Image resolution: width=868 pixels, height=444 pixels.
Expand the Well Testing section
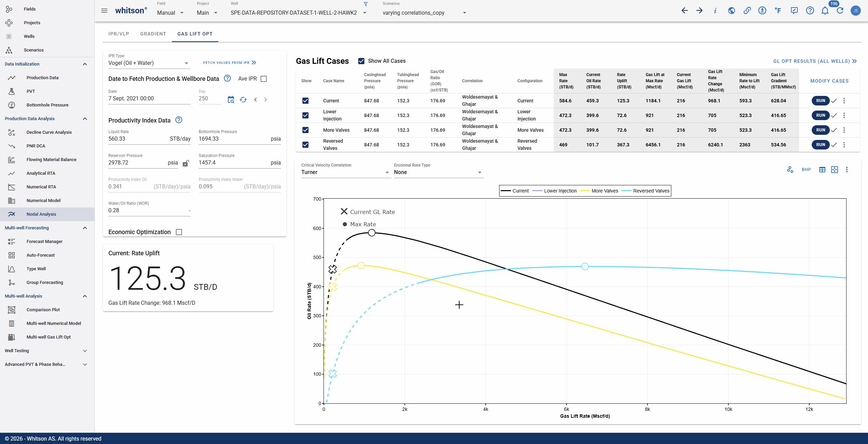47,351
